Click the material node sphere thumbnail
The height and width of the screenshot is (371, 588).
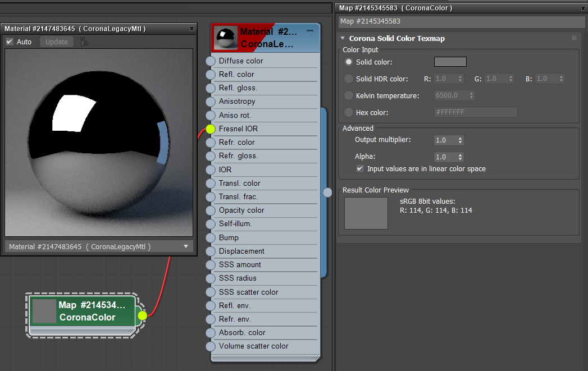[226, 38]
